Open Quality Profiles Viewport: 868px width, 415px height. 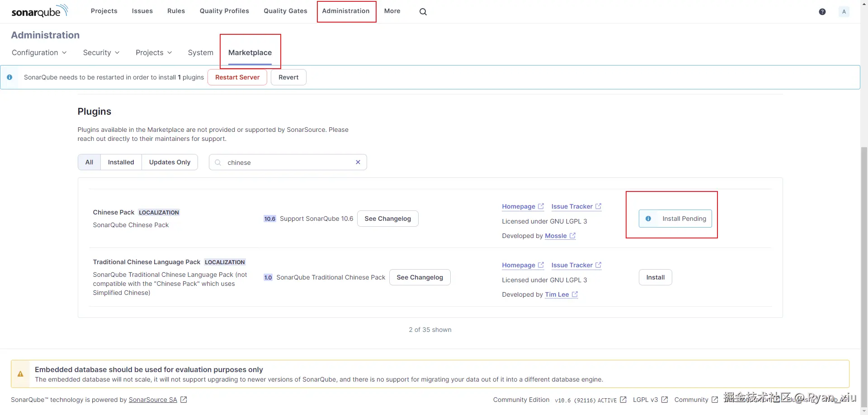click(x=225, y=11)
